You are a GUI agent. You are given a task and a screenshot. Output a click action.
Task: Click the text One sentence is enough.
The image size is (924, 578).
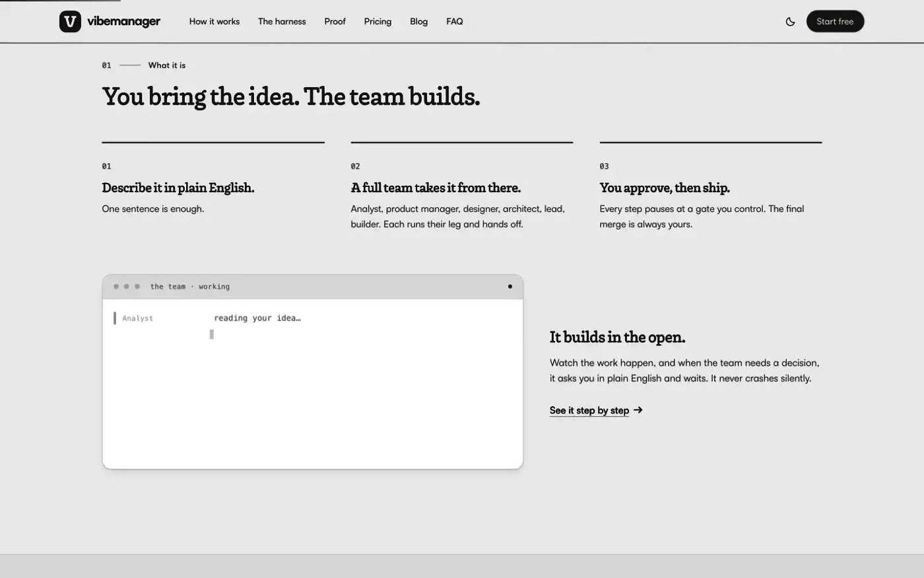tap(153, 209)
